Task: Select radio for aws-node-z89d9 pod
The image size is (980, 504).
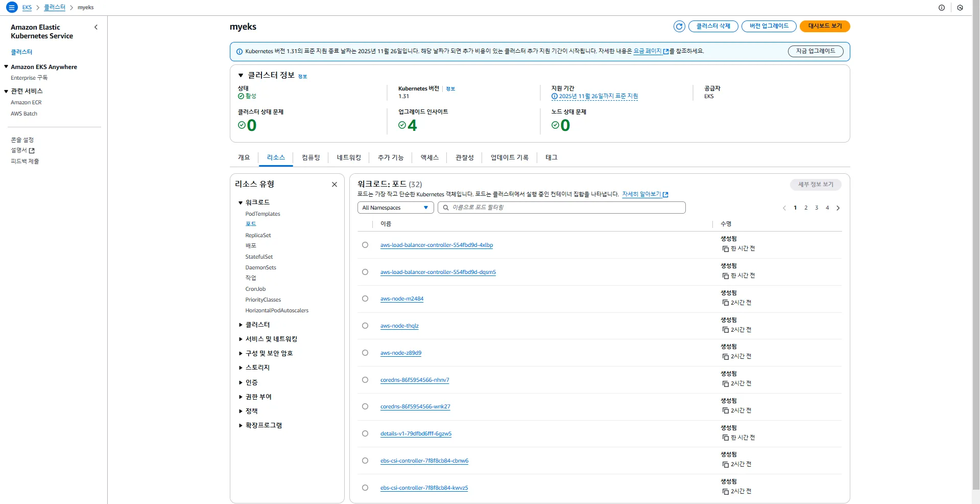Action: pyautogui.click(x=365, y=353)
